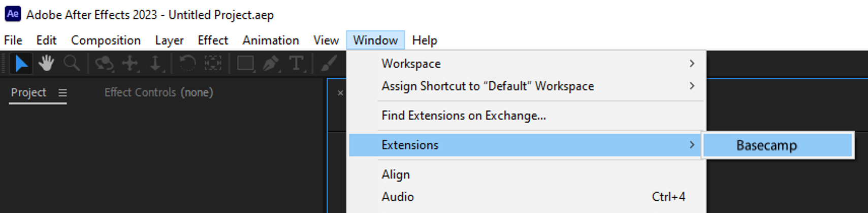Select the Pan camera tool
This screenshot has height=213, width=868.
(130, 64)
